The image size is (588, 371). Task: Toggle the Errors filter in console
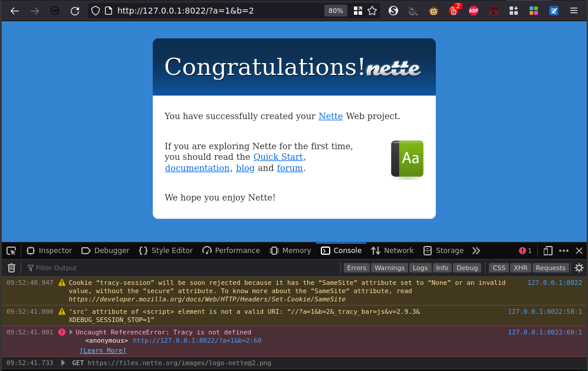pos(356,268)
